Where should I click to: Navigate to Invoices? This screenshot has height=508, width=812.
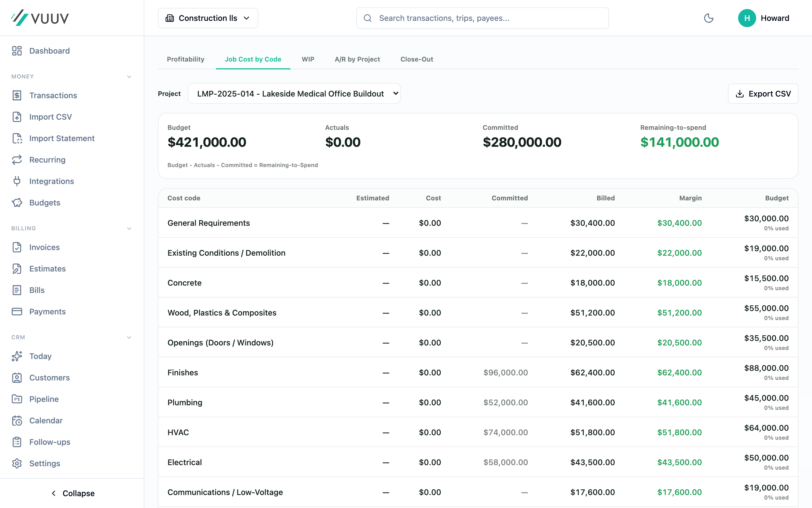(44, 247)
